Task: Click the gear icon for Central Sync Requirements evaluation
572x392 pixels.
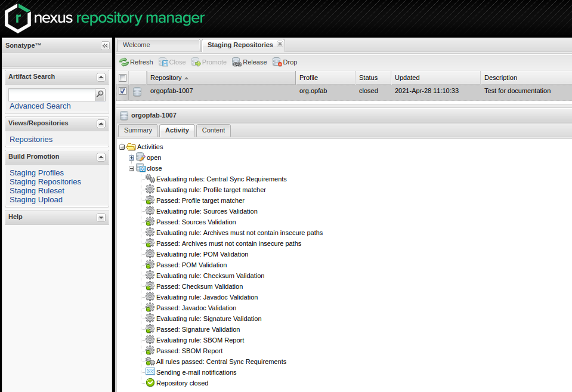Action: click(150, 179)
